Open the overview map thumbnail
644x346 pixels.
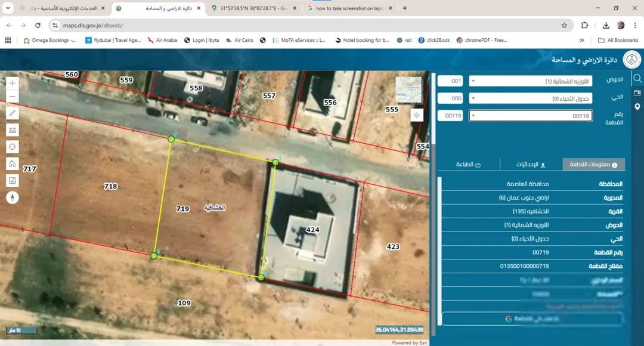click(x=408, y=89)
